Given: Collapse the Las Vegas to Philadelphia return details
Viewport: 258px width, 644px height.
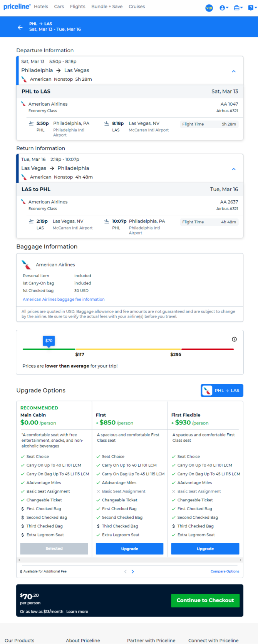Looking at the screenshot, I should [x=233, y=169].
